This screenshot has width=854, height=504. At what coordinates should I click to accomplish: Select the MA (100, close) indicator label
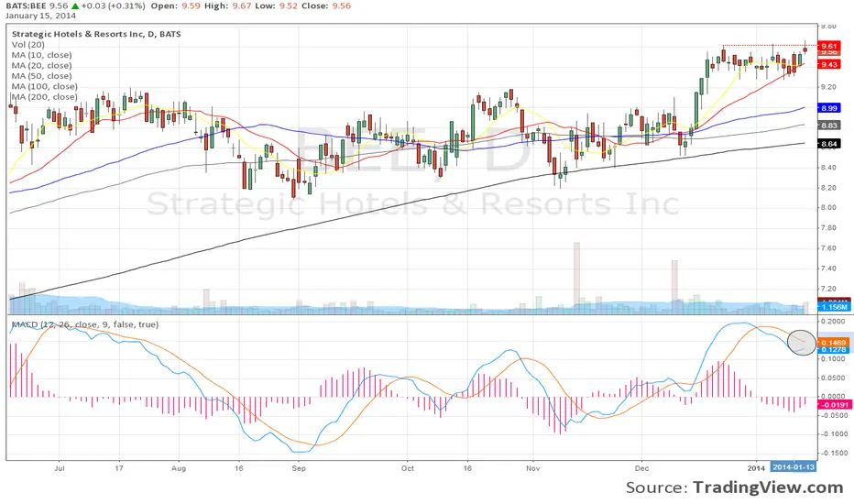[45, 86]
